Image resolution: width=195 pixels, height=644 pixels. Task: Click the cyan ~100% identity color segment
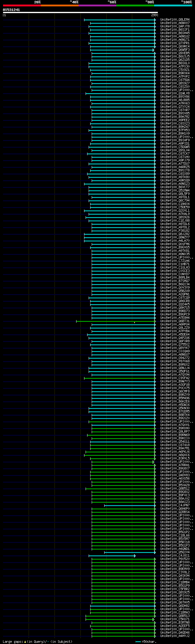173,5
